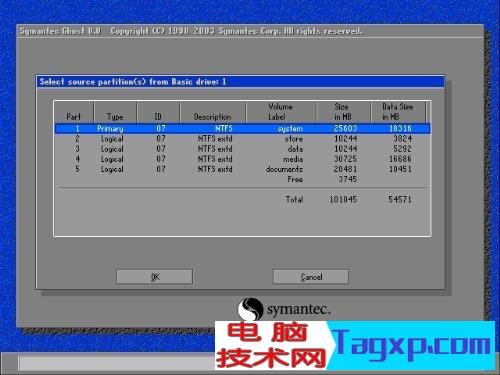The image size is (500, 375).
Task: Click the Symantec logo icon
Action: click(x=250, y=309)
